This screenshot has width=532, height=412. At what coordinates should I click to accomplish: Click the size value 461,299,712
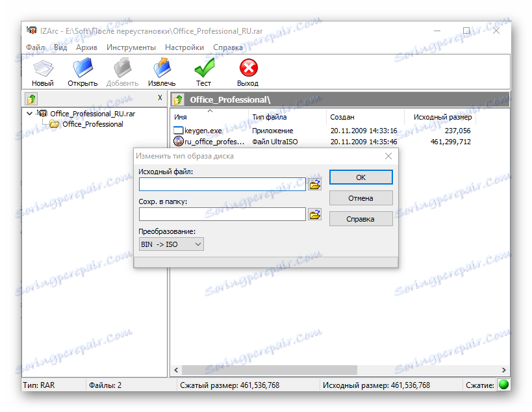pyautogui.click(x=451, y=142)
